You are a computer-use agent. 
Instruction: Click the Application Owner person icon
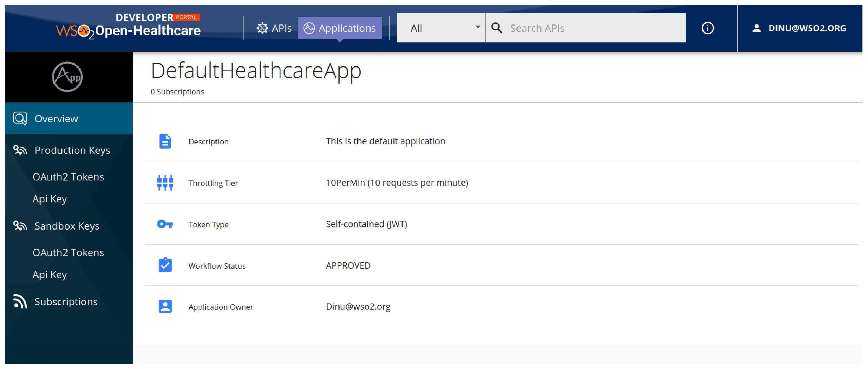(165, 307)
